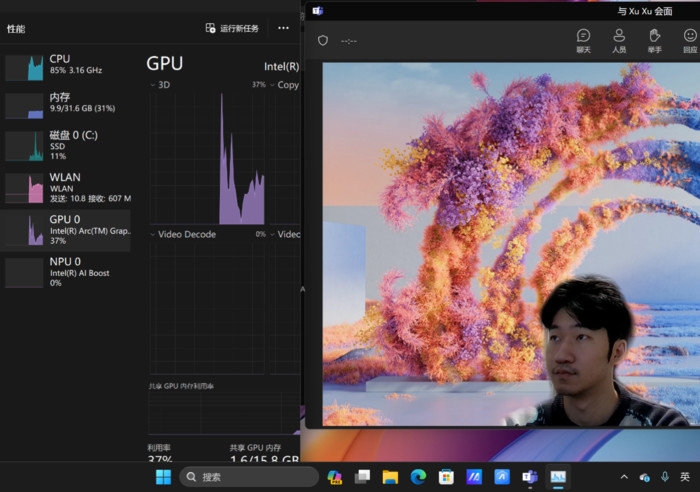700x492 pixels.
Task: Click the microphone icon in system tray
Action: click(x=665, y=477)
